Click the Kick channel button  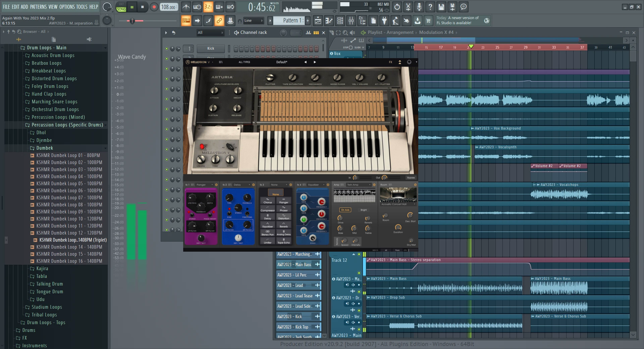click(x=211, y=49)
